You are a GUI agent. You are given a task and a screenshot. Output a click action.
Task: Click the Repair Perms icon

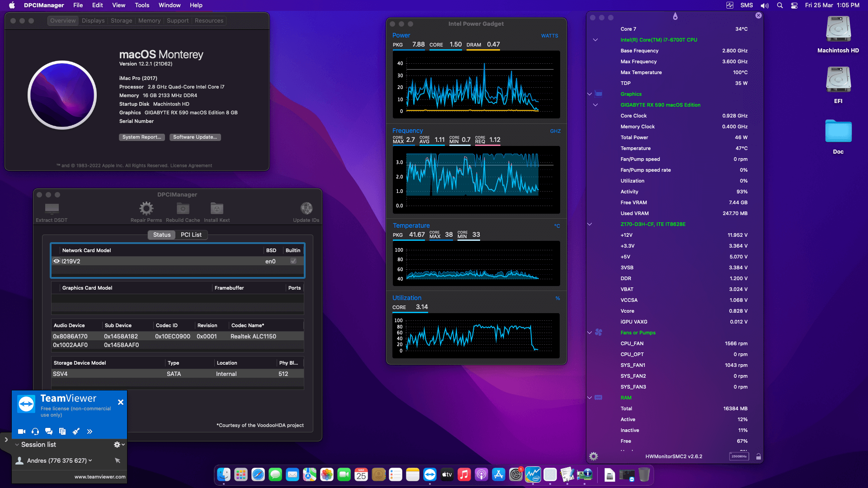[146, 209]
